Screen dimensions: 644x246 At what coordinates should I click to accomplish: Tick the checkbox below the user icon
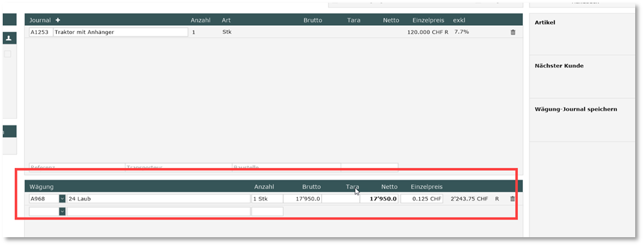click(x=7, y=54)
